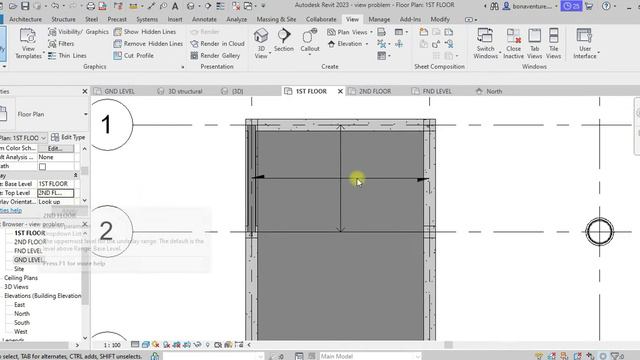The image size is (640, 360).
Task: Open the View Templates tool
Action: pyautogui.click(x=28, y=44)
